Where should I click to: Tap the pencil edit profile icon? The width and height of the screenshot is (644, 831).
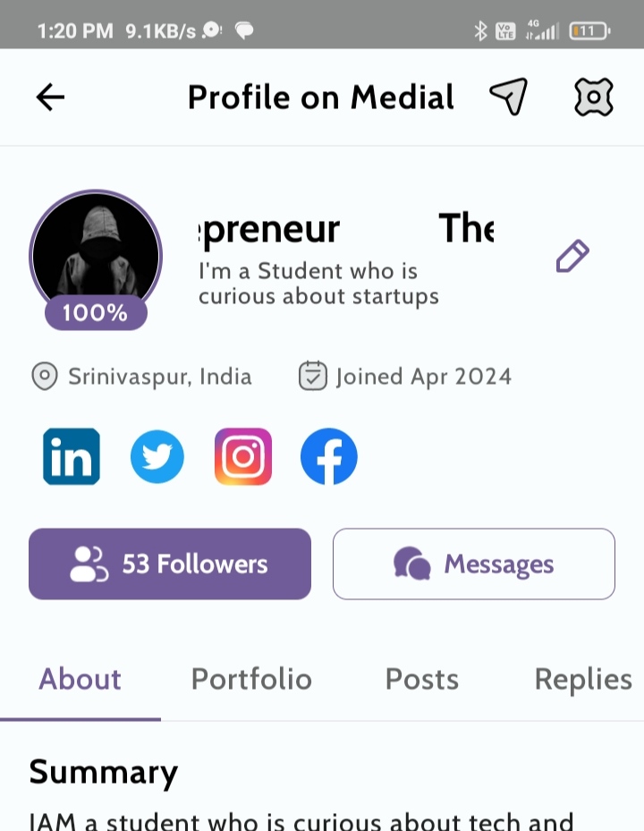point(572,257)
